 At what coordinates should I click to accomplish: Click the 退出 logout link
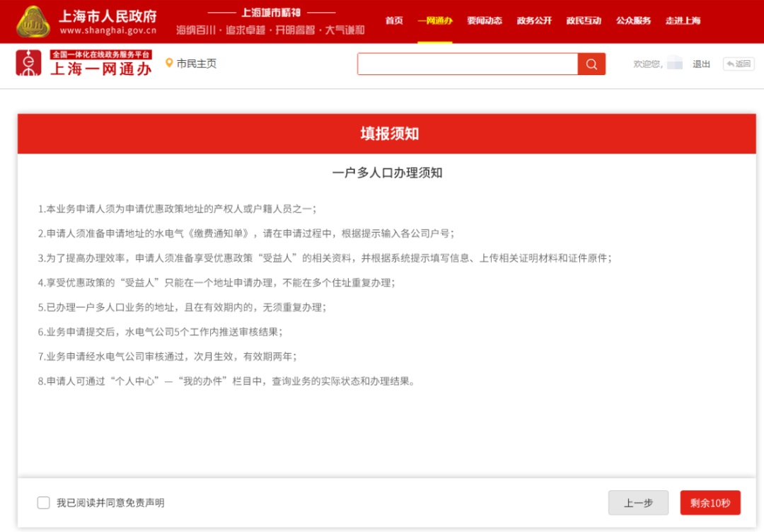pyautogui.click(x=701, y=64)
